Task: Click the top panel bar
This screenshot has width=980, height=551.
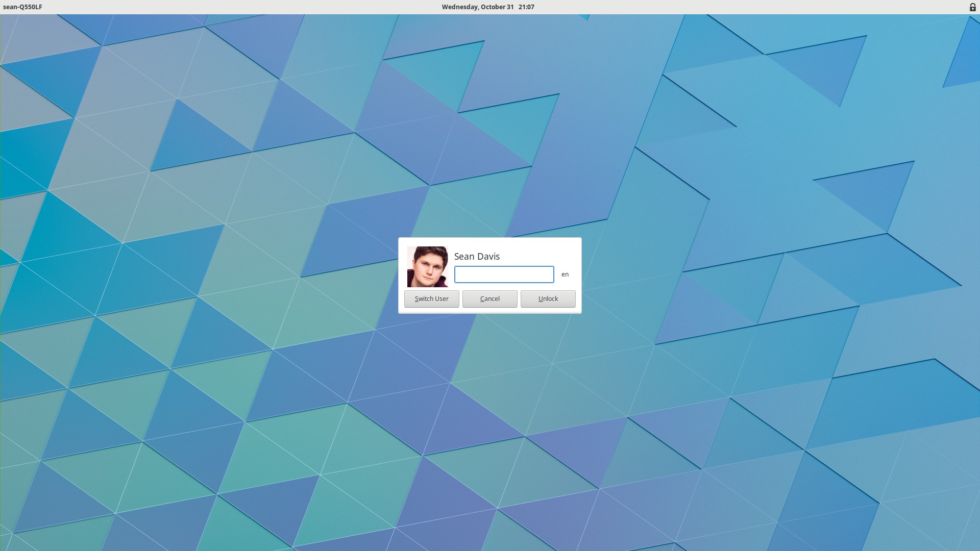Action: (x=255, y=7)
